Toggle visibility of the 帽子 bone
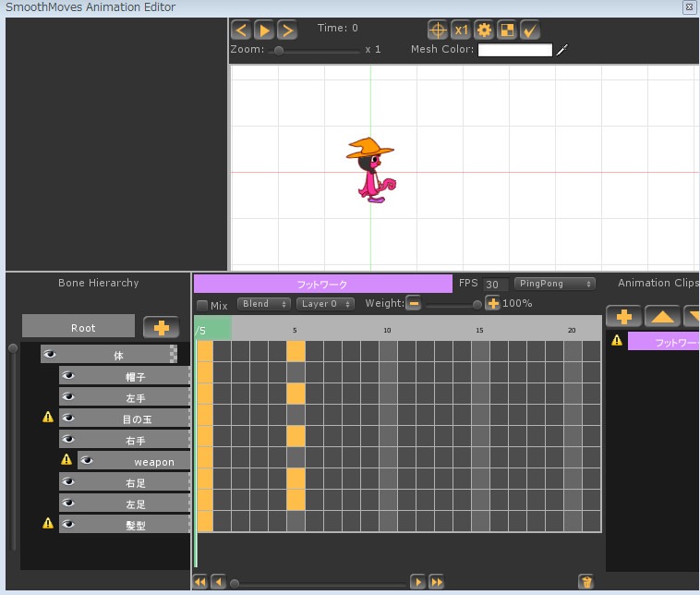The image size is (700, 595). (x=68, y=376)
